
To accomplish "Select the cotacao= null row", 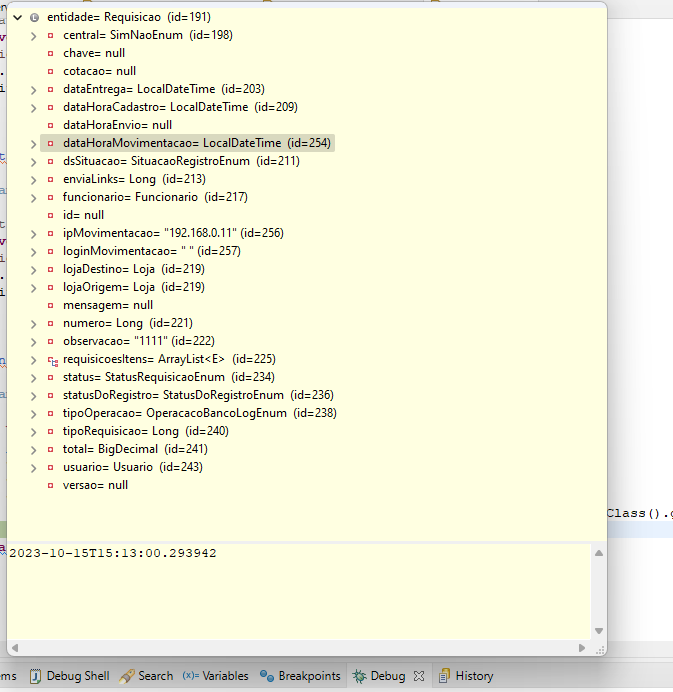I will pyautogui.click(x=99, y=71).
